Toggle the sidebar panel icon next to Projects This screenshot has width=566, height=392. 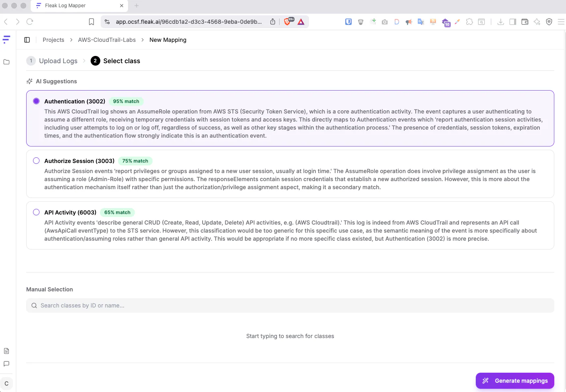[x=27, y=40]
